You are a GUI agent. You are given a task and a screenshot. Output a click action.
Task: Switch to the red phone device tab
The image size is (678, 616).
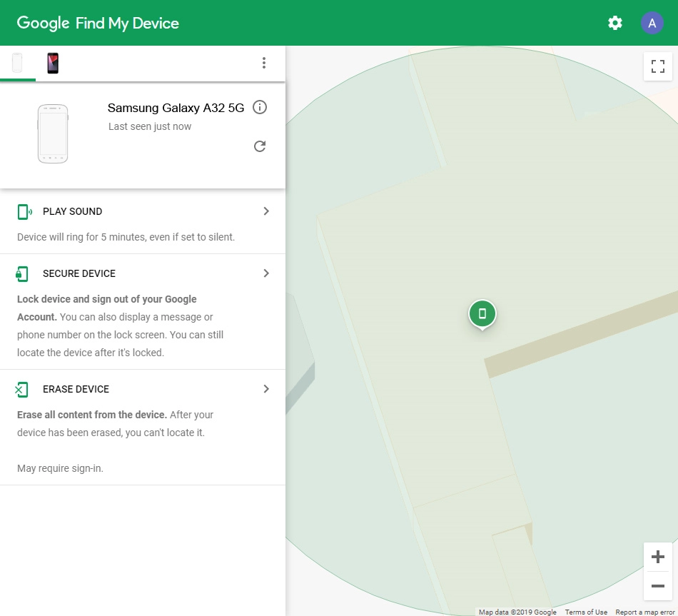point(53,63)
